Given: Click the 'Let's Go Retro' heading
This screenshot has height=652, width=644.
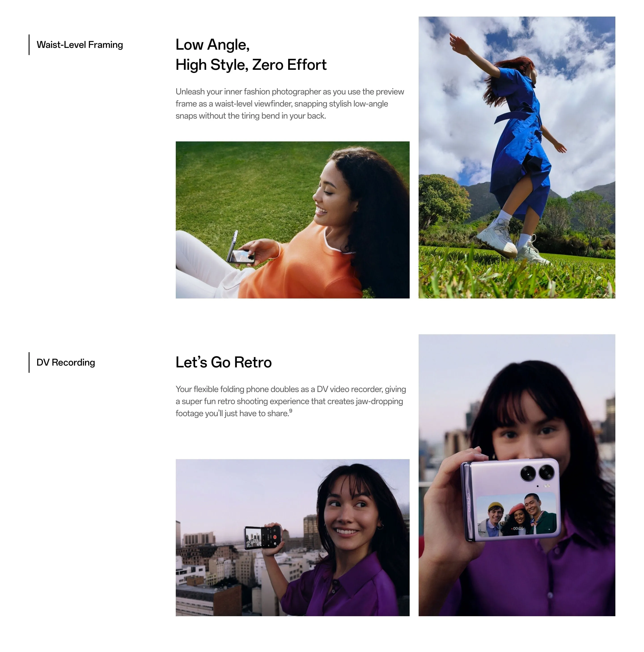Looking at the screenshot, I should [x=224, y=362].
